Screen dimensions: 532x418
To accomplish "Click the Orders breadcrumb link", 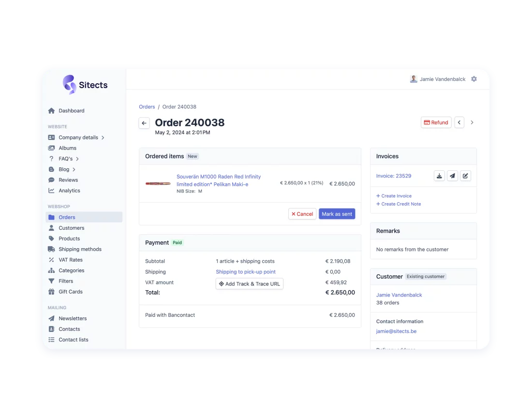I will click(x=147, y=106).
